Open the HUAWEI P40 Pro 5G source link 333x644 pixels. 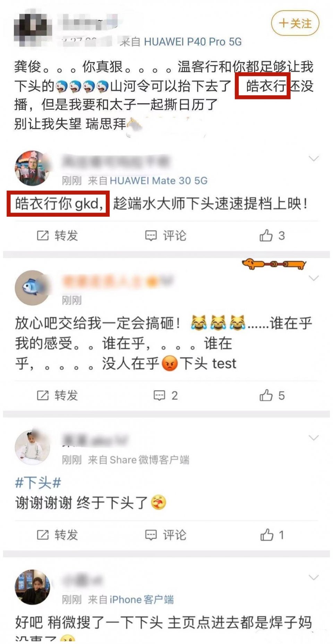point(193,42)
